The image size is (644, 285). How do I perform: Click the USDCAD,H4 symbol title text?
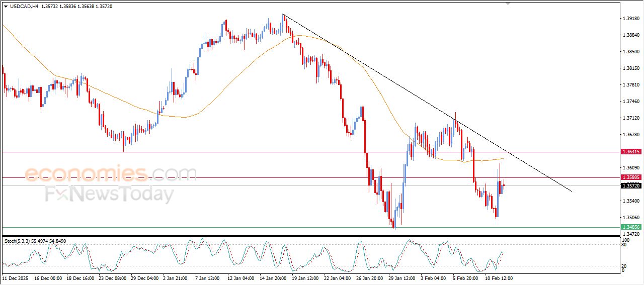pos(24,7)
